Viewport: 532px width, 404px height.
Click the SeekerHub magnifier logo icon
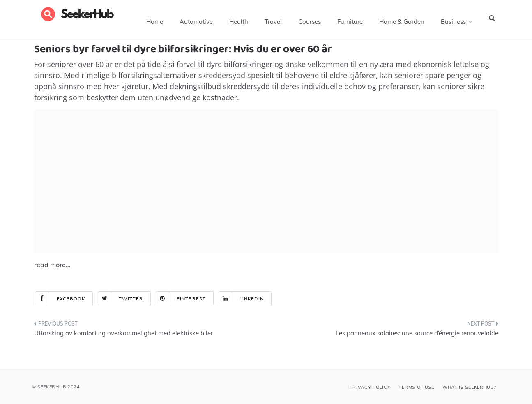click(x=48, y=14)
